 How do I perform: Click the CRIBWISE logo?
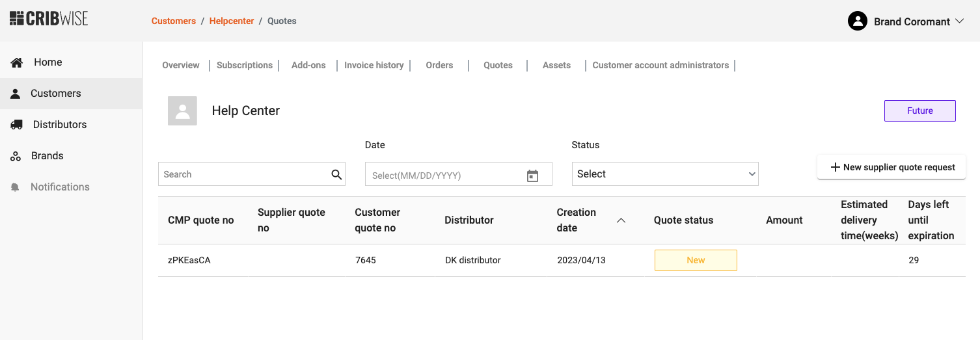click(49, 19)
